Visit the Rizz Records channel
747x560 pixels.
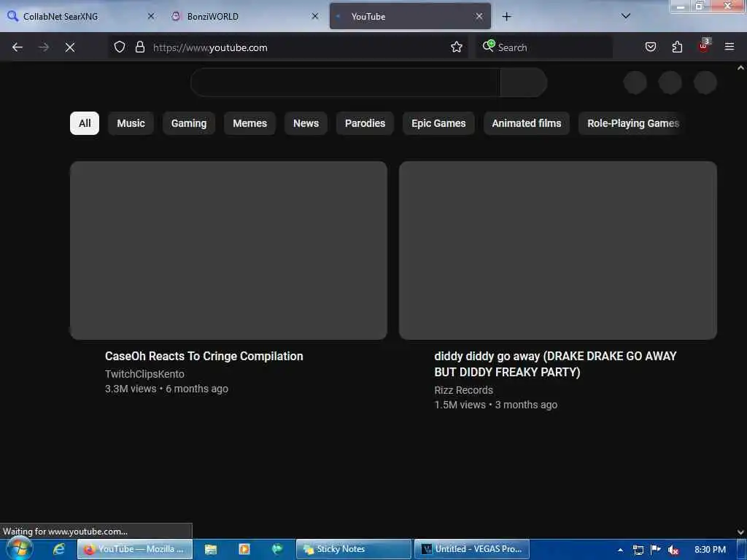click(463, 390)
